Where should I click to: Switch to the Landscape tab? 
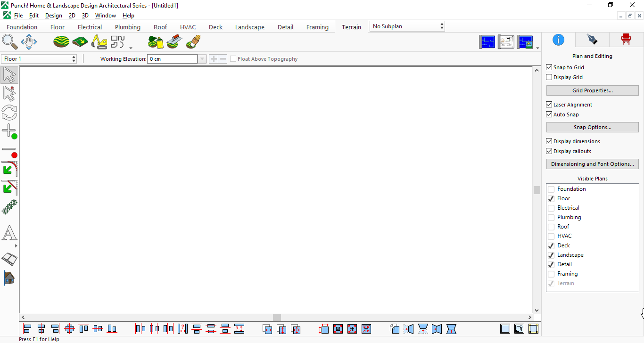(x=250, y=27)
